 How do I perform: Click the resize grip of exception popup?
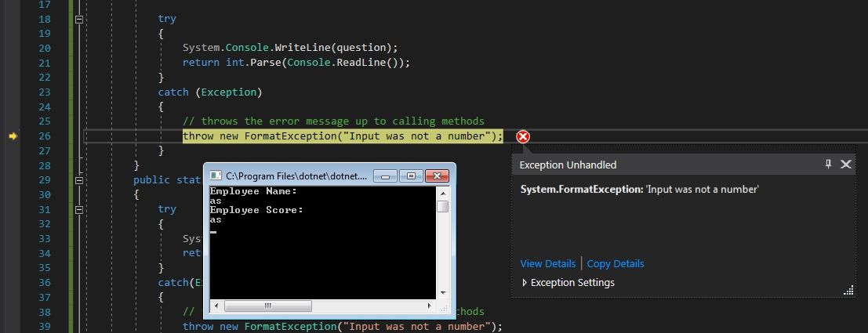tap(848, 291)
